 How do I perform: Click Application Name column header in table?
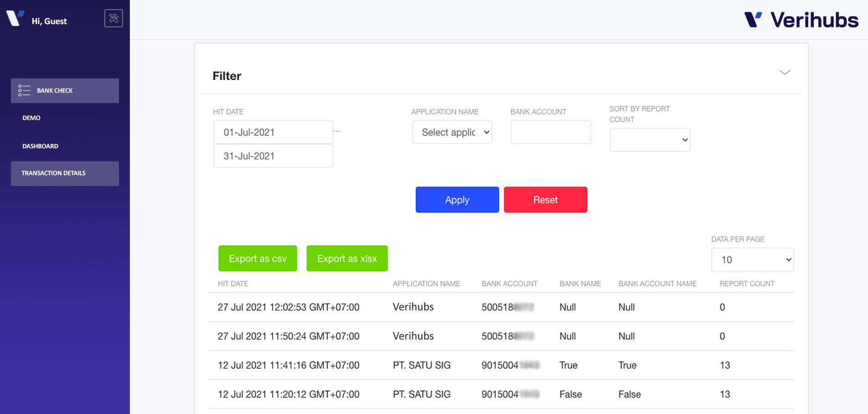426,284
